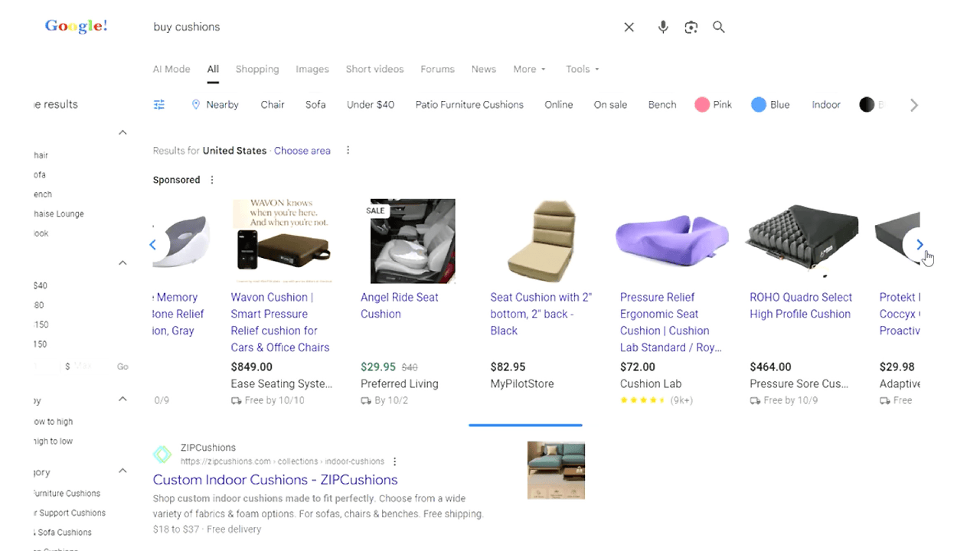Open Sponsored options three-dot menu
The height and width of the screenshot is (551, 980).
(212, 180)
